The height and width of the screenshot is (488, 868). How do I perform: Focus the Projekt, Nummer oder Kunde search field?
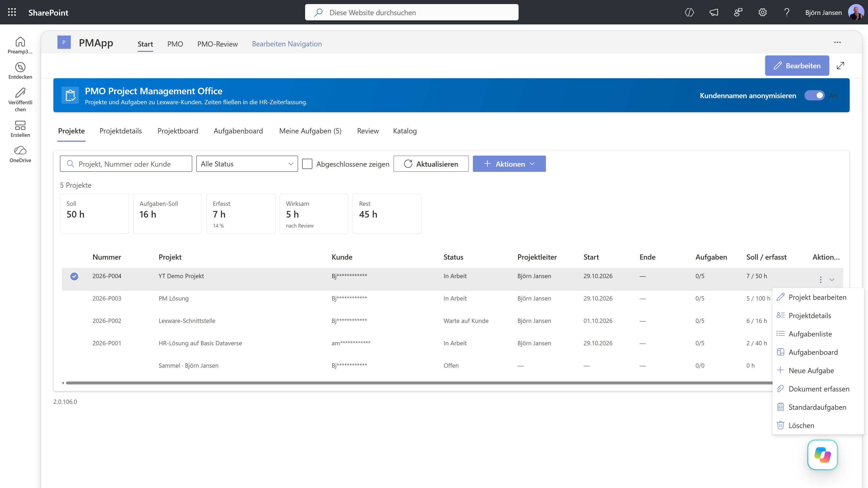pos(126,164)
